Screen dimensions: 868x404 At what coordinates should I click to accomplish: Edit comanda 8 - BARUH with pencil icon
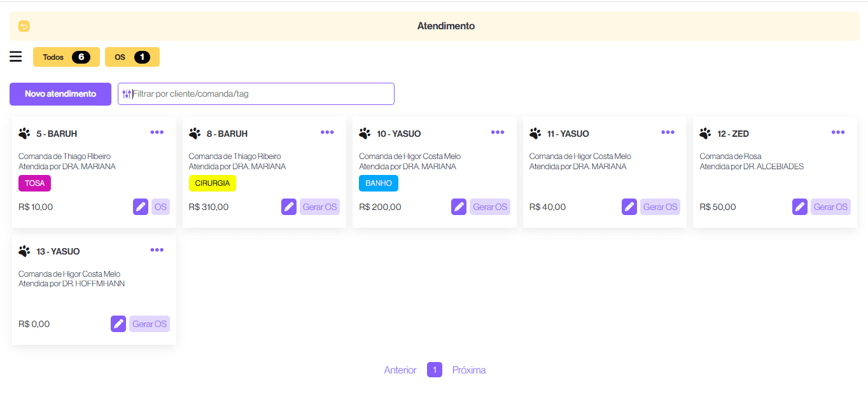289,207
